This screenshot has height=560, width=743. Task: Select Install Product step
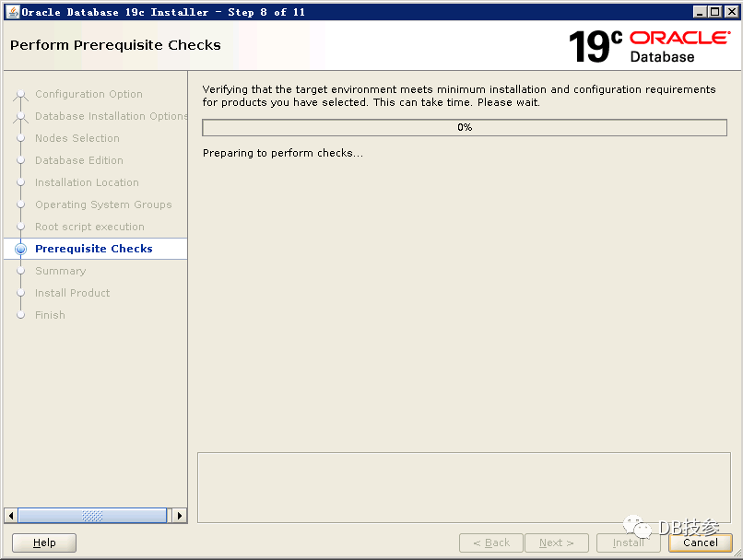click(x=72, y=293)
